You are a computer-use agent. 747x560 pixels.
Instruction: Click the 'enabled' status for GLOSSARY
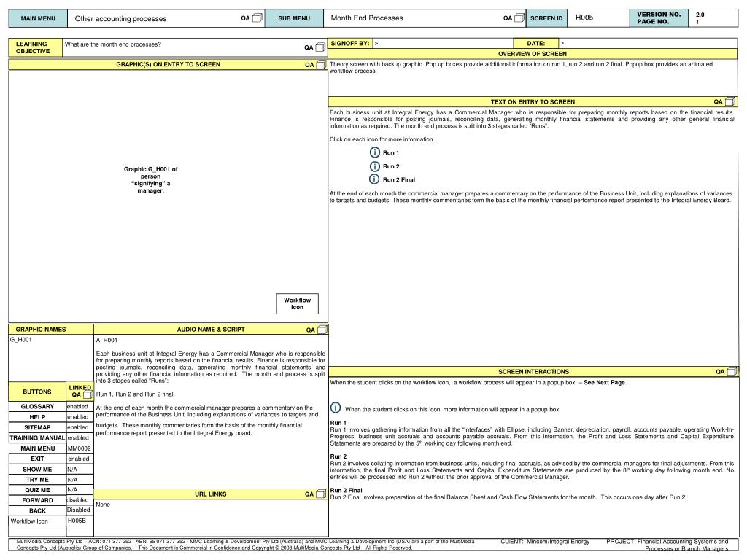click(77, 407)
